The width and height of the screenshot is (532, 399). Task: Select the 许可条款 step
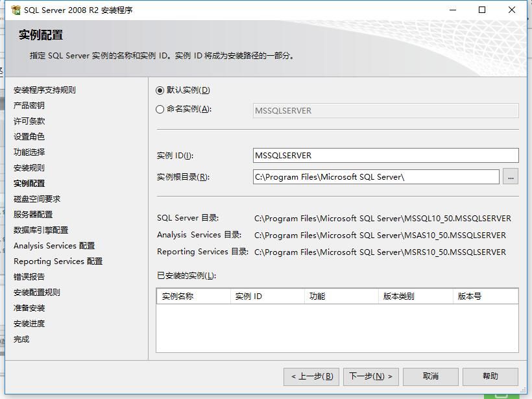(x=29, y=121)
